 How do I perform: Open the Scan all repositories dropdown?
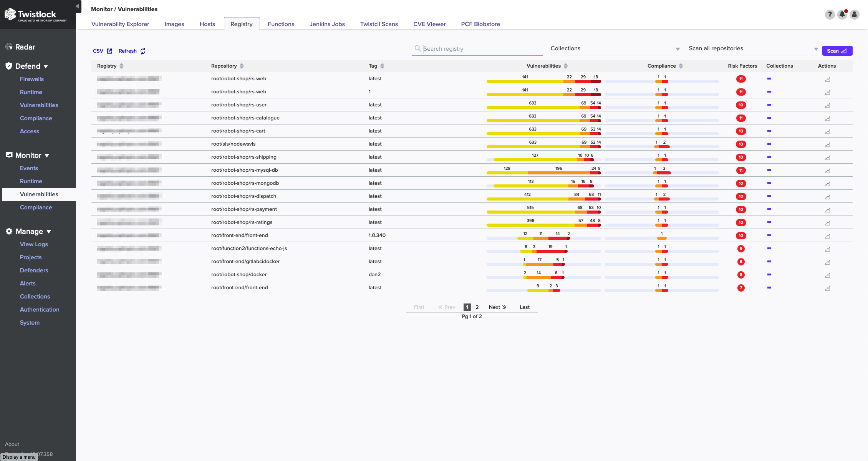753,49
